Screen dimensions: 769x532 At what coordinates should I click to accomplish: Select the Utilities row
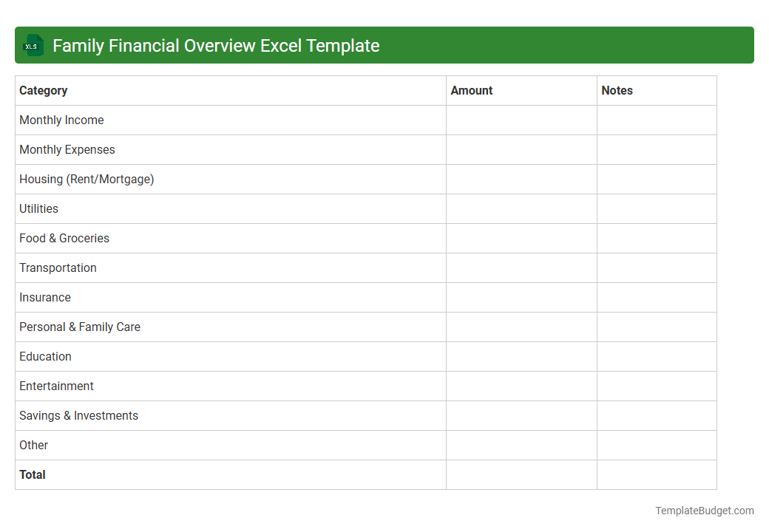pyautogui.click(x=38, y=208)
